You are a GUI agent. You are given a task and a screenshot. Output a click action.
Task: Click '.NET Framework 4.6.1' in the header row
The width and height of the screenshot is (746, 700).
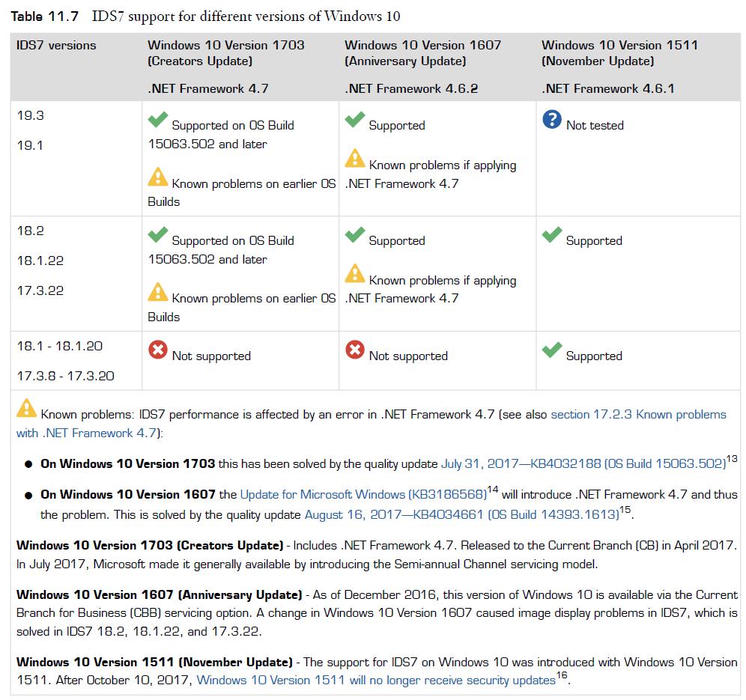(608, 89)
